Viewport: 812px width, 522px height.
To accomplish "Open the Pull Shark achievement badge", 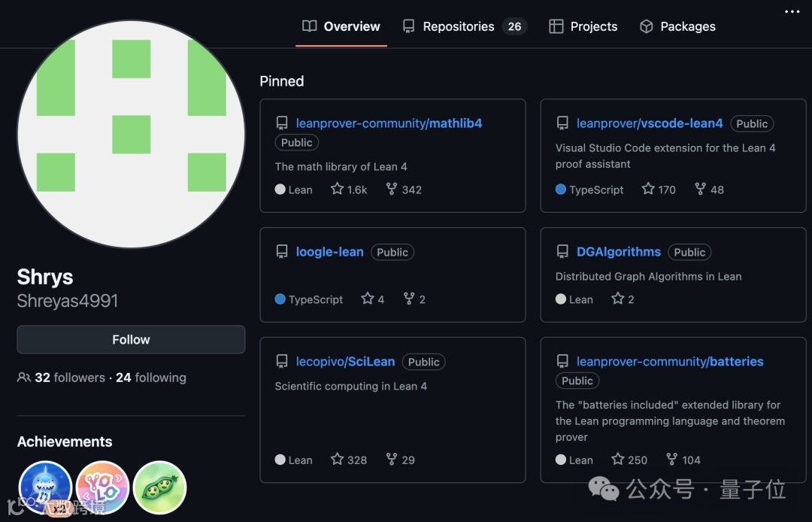I will pos(46,488).
